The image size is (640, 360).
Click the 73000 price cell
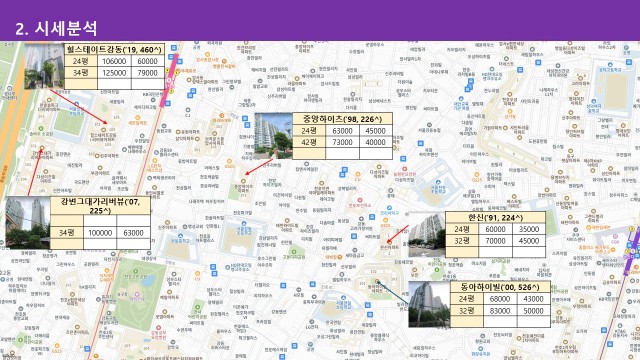click(x=342, y=142)
